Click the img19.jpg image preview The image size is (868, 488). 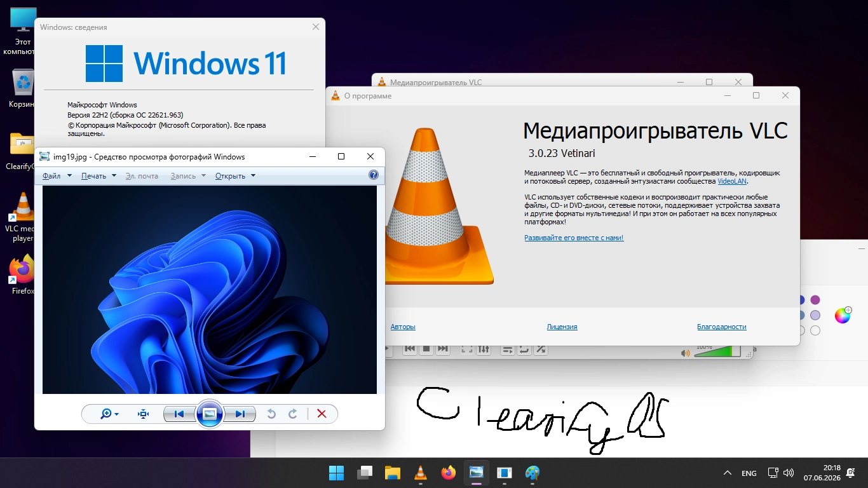[x=210, y=290]
